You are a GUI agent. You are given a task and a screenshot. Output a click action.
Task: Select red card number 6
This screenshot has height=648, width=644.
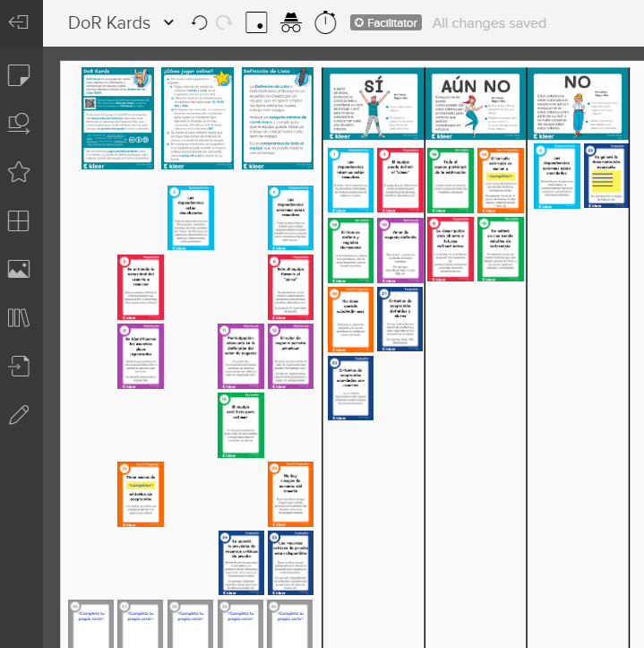[x=290, y=287]
